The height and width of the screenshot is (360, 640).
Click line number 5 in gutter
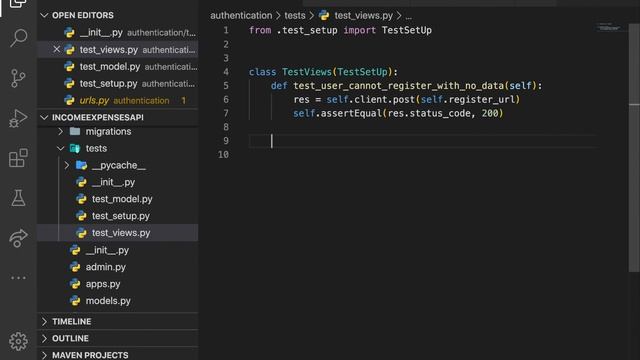tap(226, 86)
